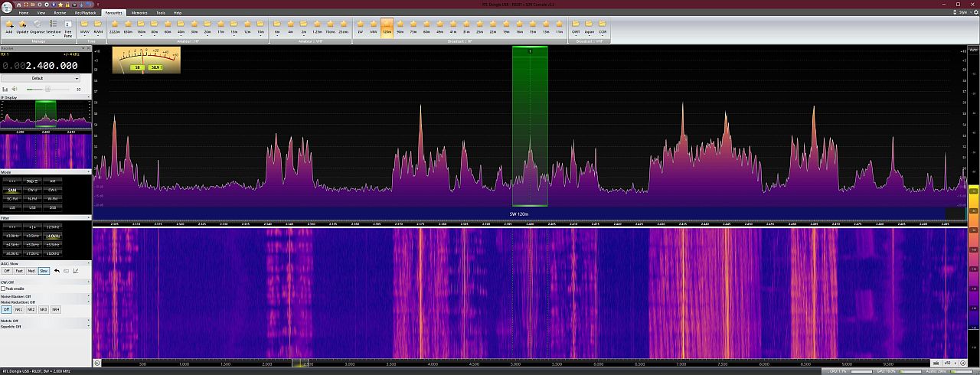
Task: Select USB demodulation mode
Action: coord(31,207)
